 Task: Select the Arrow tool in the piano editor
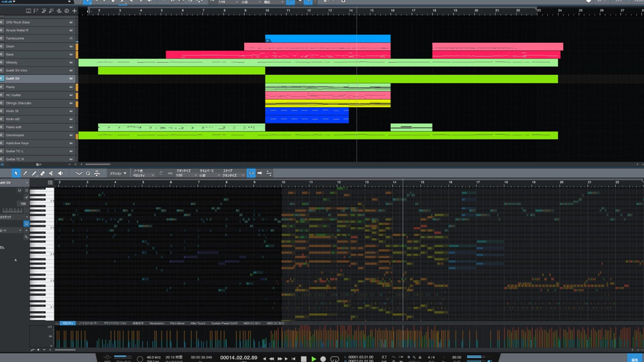click(x=17, y=173)
